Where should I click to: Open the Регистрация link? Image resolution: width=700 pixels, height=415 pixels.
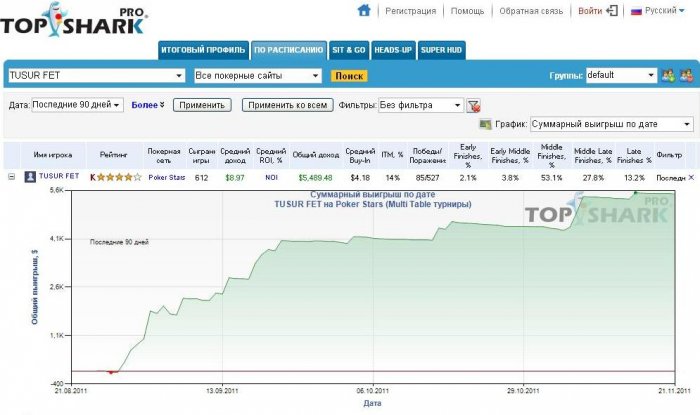pos(410,11)
